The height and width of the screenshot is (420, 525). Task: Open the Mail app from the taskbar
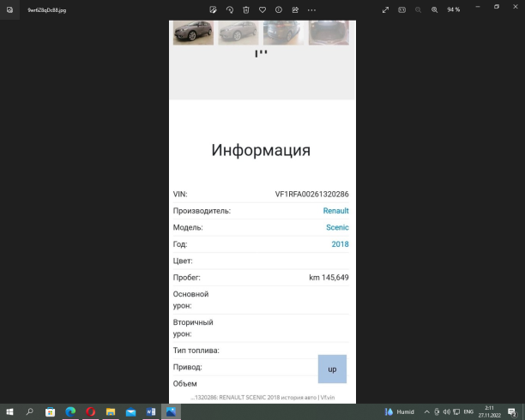click(x=130, y=411)
